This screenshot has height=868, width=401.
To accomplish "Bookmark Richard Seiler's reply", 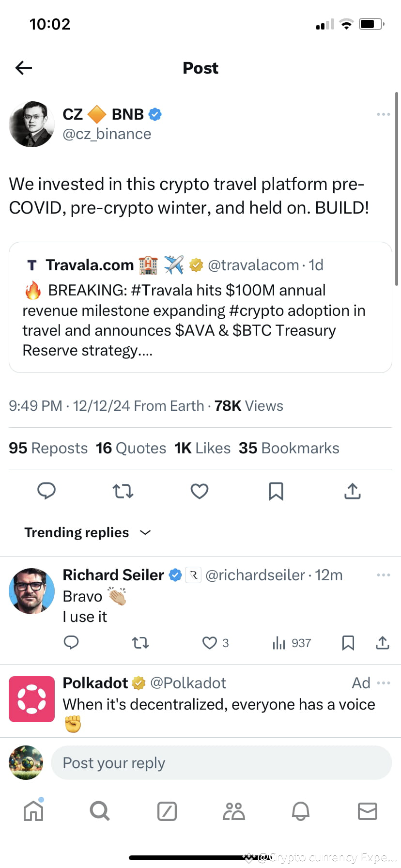I will pos(348,643).
